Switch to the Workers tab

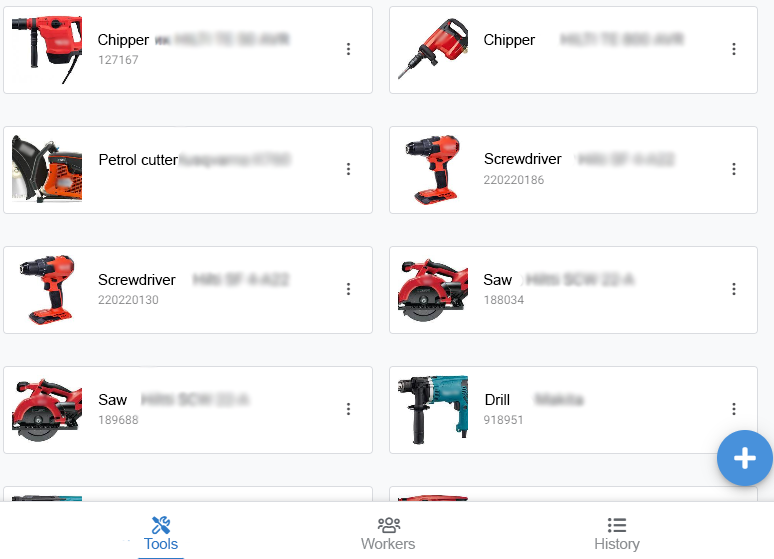point(388,533)
